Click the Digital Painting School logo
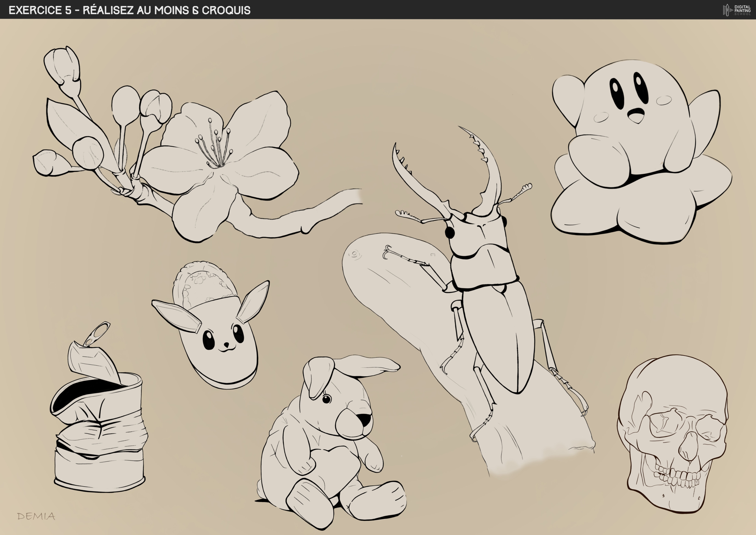The height and width of the screenshot is (535, 756). pyautogui.click(x=737, y=10)
